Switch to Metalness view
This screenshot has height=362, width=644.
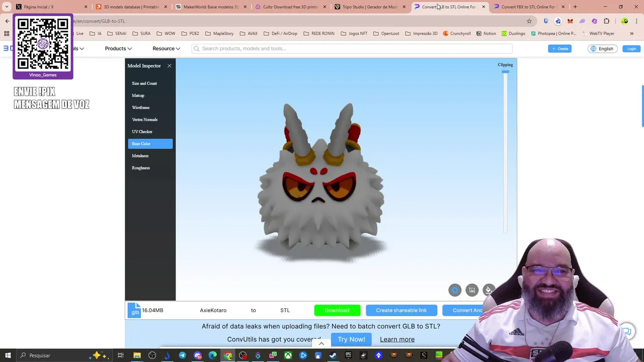point(150,156)
